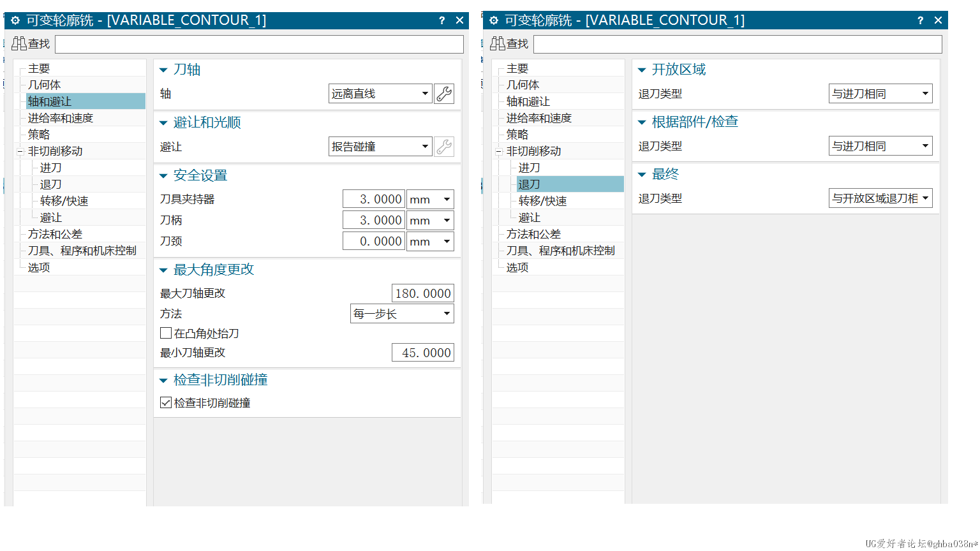Image resolution: width=980 pixels, height=551 pixels.
Task: Collapse 非切削移动 tree node in left dialog
Action: (20, 151)
